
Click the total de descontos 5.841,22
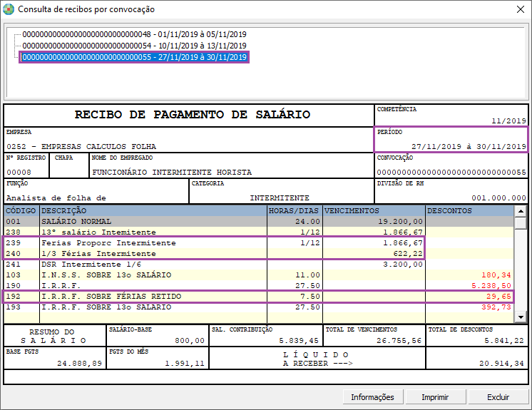(x=504, y=341)
